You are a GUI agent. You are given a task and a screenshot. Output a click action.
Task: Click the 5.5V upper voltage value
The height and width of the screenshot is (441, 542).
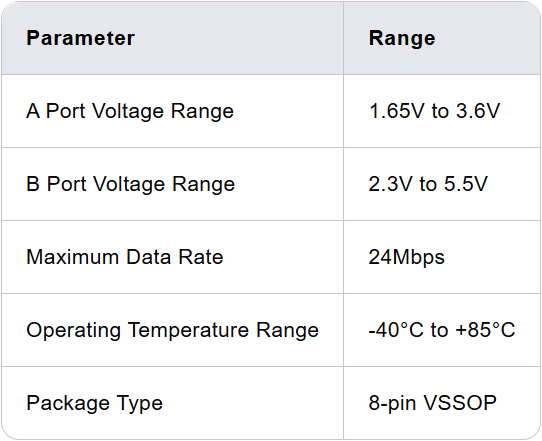pyautogui.click(x=466, y=184)
